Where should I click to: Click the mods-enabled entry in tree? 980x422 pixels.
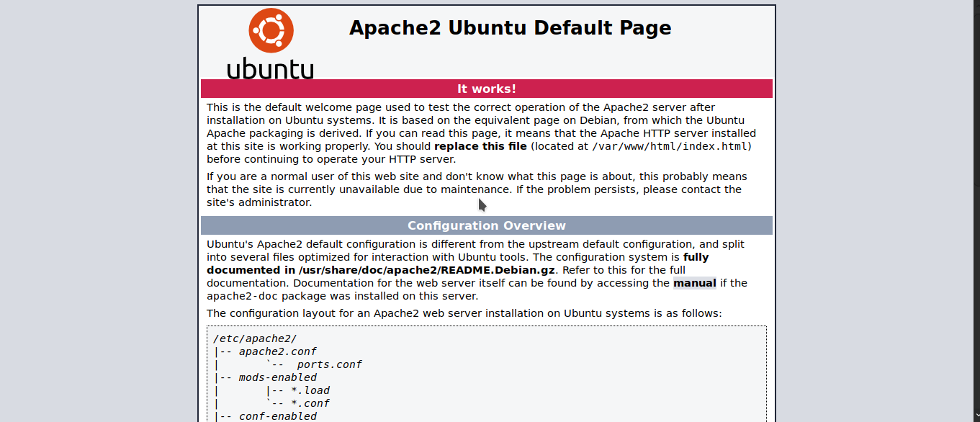pyautogui.click(x=278, y=377)
